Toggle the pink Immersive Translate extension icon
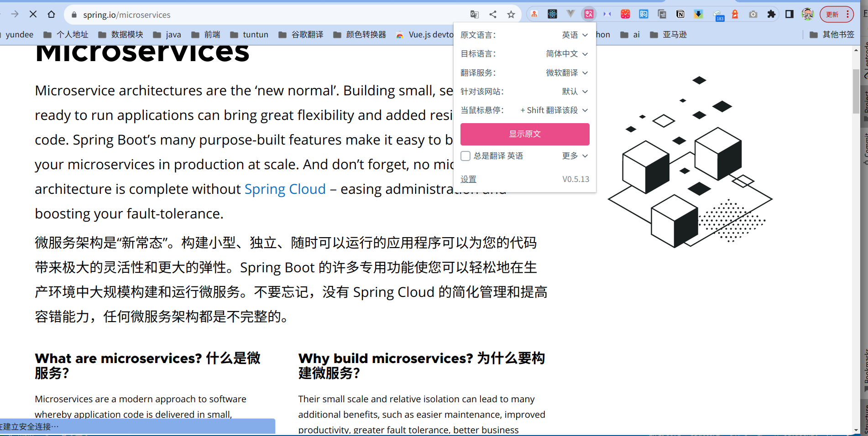 589,15
